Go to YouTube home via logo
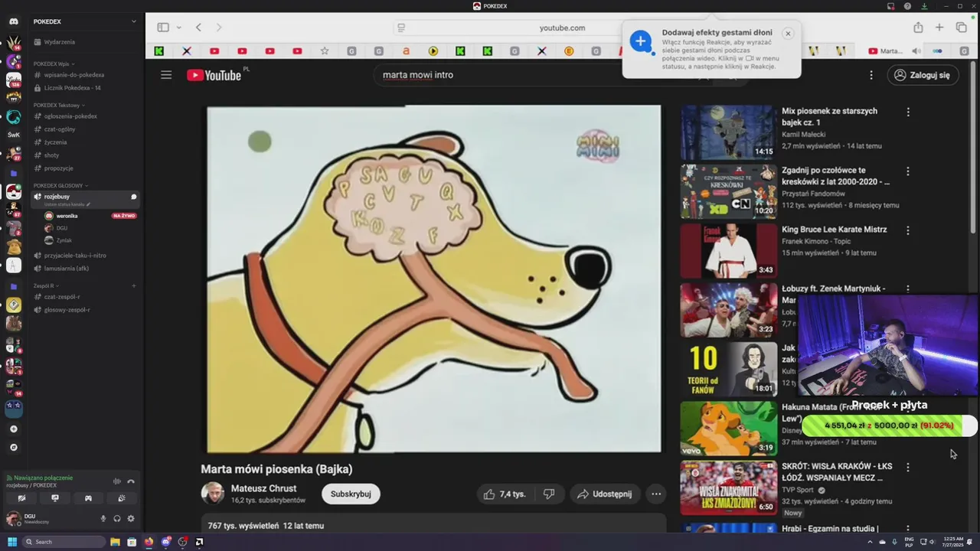Image resolution: width=980 pixels, height=551 pixels. (x=214, y=75)
